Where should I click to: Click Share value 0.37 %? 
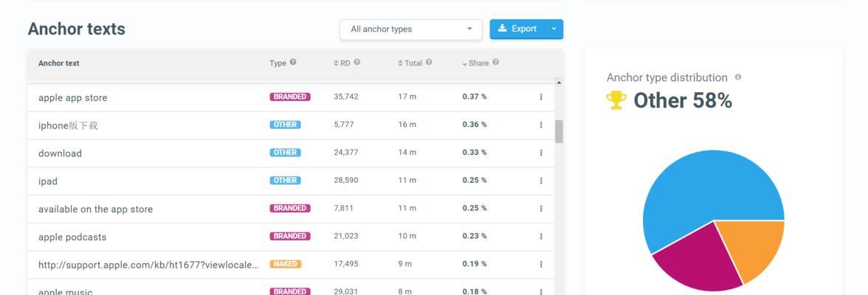tap(475, 97)
